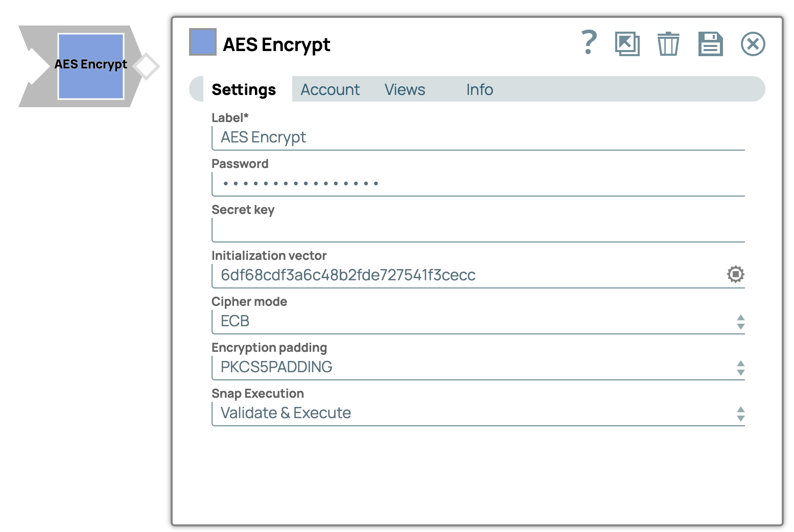Click the Initialization vector suggestion gear icon
794x532 pixels.
click(735, 275)
